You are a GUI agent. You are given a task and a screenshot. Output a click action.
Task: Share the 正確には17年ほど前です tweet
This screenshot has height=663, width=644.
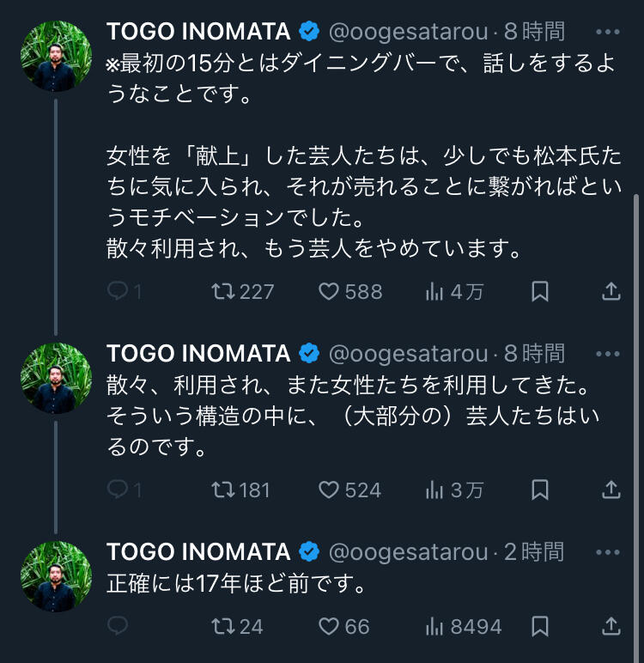pos(611,626)
